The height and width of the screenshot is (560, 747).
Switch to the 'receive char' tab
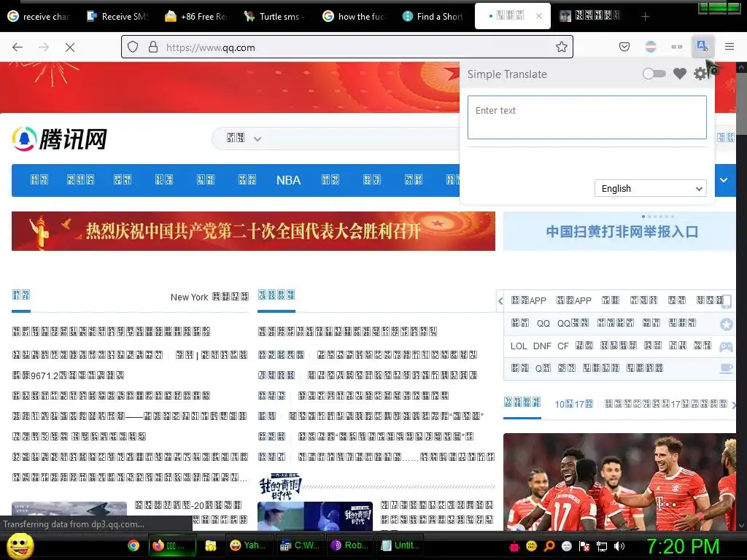[39, 17]
